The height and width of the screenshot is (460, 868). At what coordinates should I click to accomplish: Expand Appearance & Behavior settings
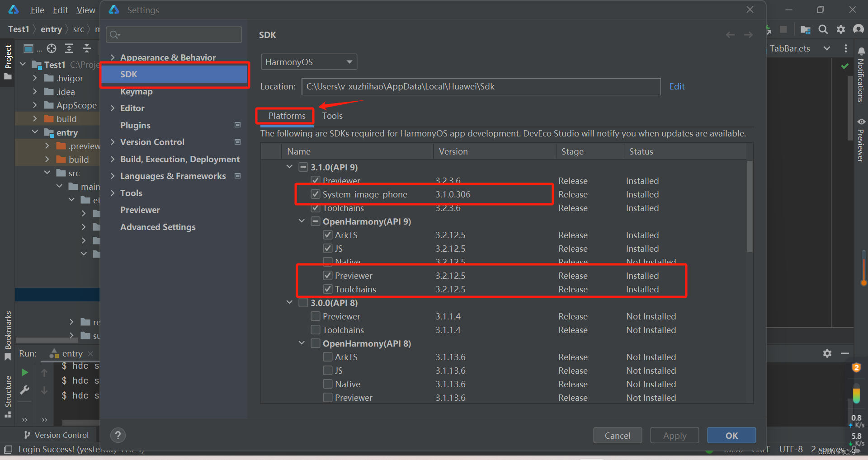click(113, 57)
